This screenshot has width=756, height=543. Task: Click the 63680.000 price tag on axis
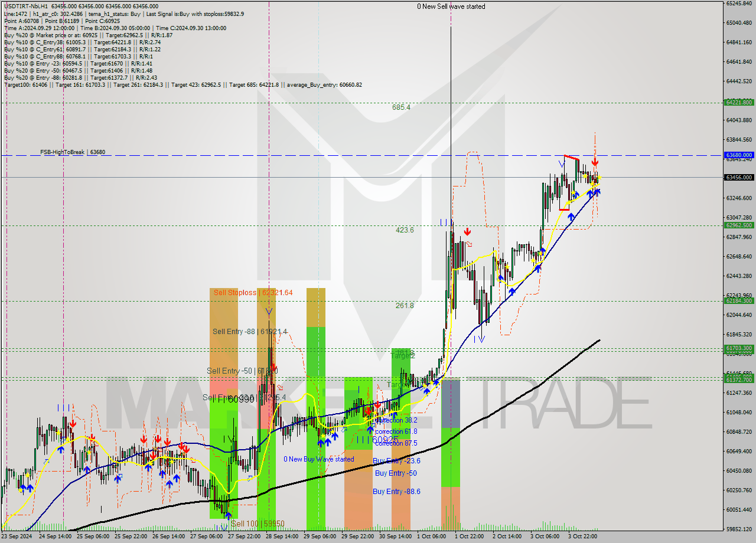tap(739, 155)
